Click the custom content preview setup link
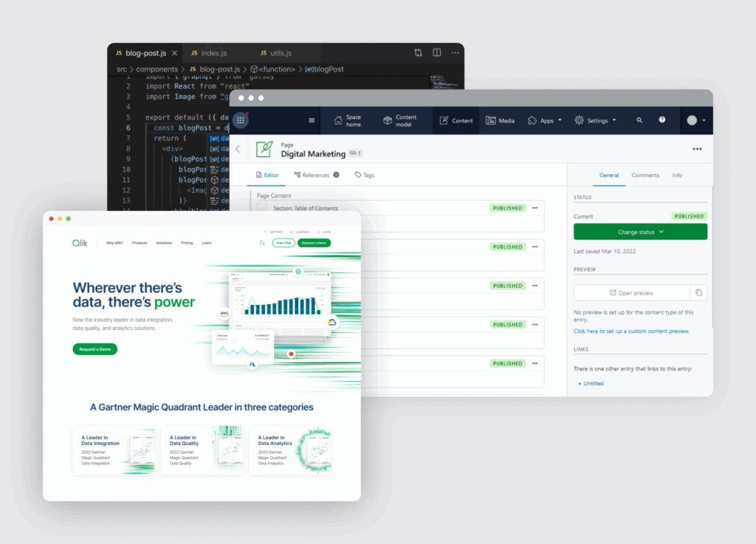The height and width of the screenshot is (544, 756). tap(631, 331)
